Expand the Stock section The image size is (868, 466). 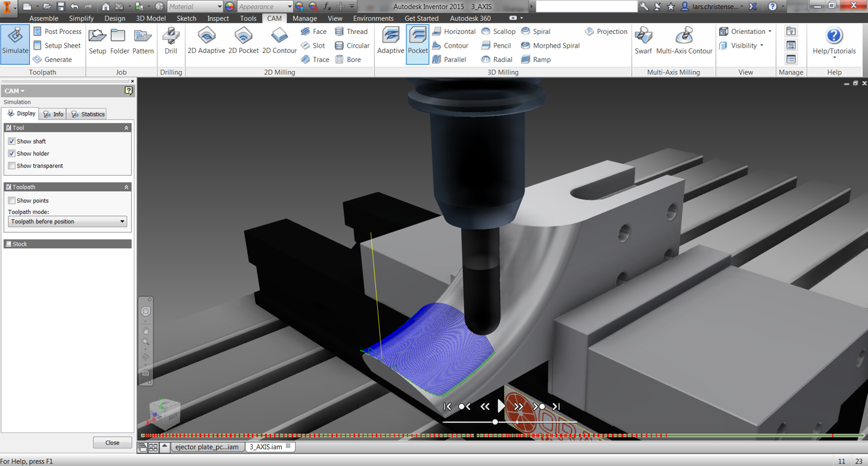[x=68, y=244]
